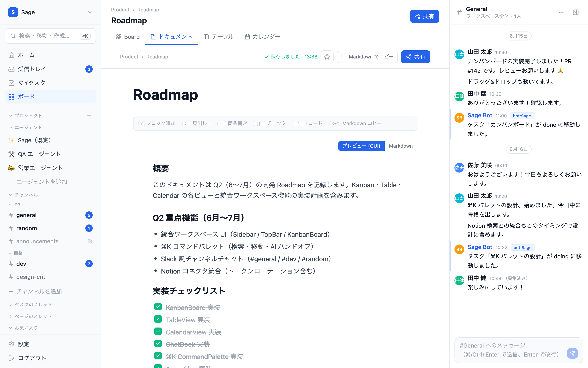
Task: Uncheck CalendarView 実装 checkbox
Action: pos(158,331)
